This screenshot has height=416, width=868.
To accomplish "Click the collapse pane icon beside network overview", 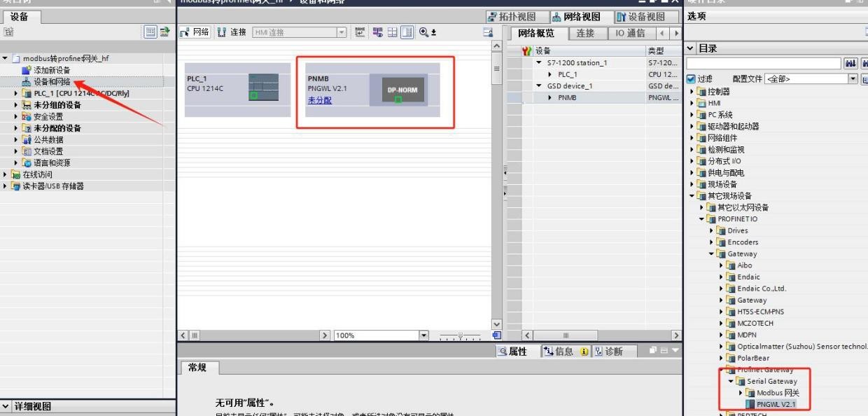I will point(488,32).
